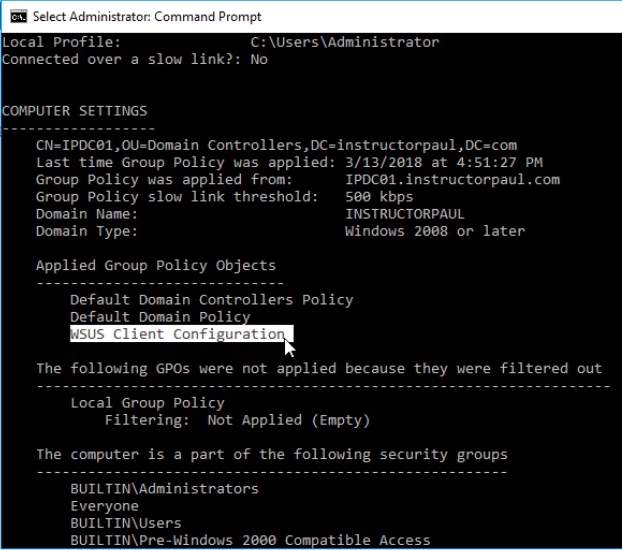Click the '3/13/2018 at 4:51:27 PM' timestamp
The height and width of the screenshot is (550, 622).
443,162
